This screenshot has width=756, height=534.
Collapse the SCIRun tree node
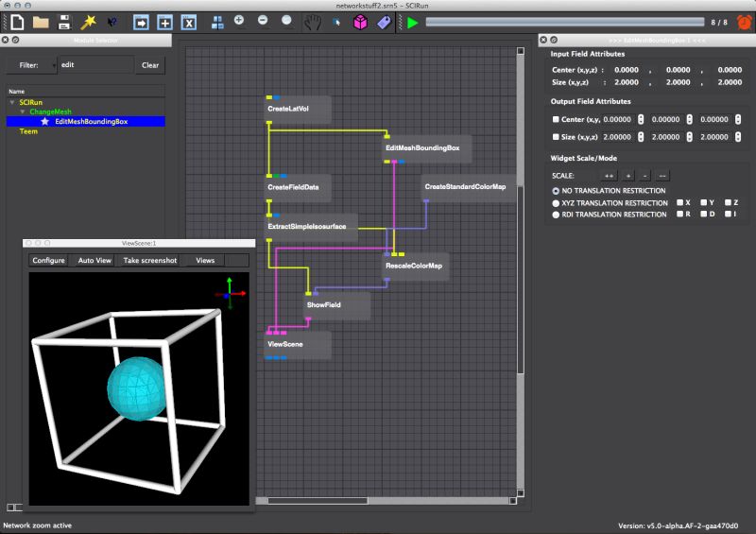pos(12,102)
